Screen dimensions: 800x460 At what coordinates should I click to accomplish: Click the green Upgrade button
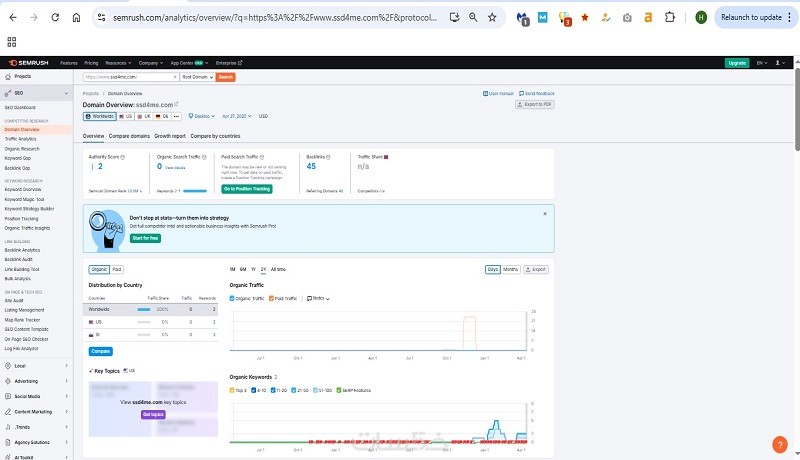[x=737, y=63]
